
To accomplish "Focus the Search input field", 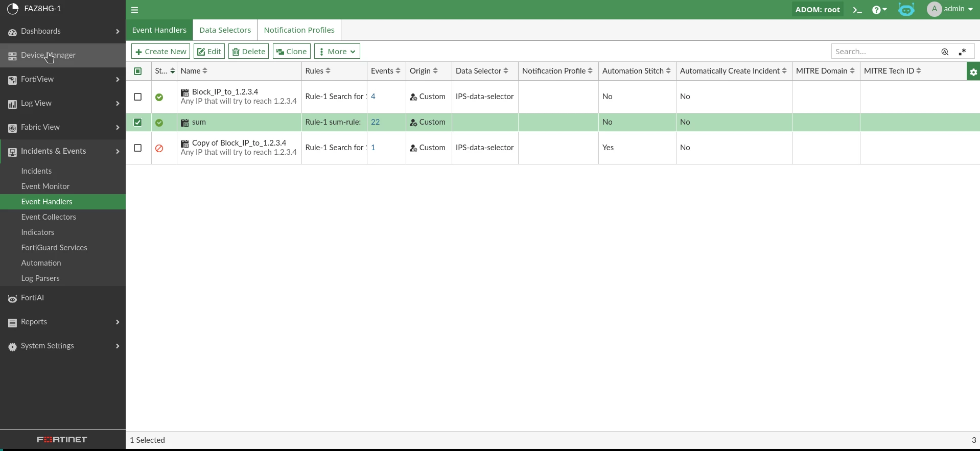I will [x=884, y=52].
